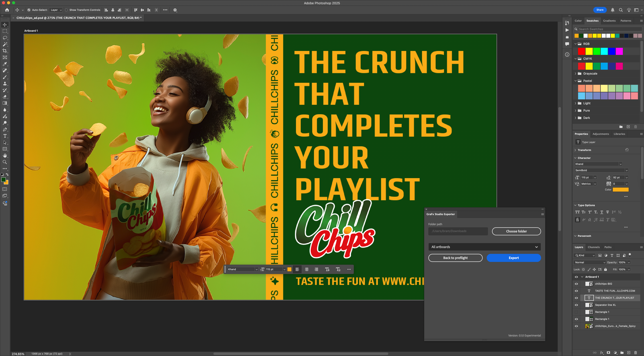This screenshot has width=644, height=356.
Task: Select the Crop tool
Action: tap(5, 51)
